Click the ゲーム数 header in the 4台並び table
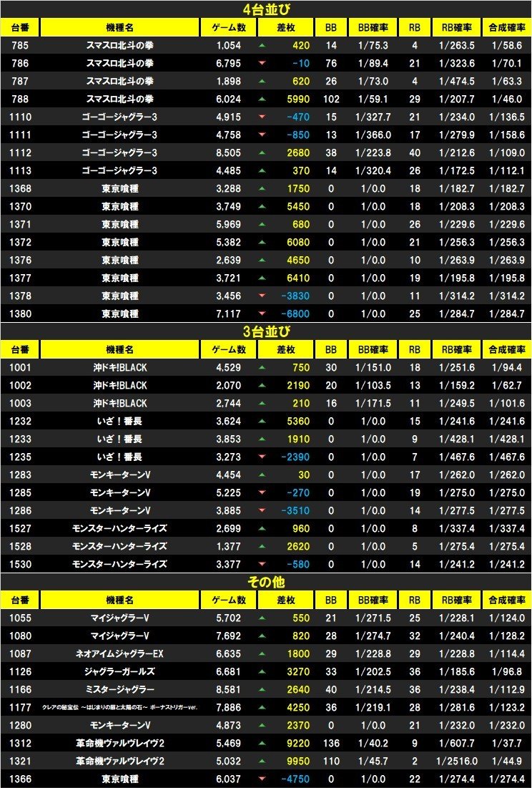This screenshot has width=532, height=788. click(x=228, y=28)
